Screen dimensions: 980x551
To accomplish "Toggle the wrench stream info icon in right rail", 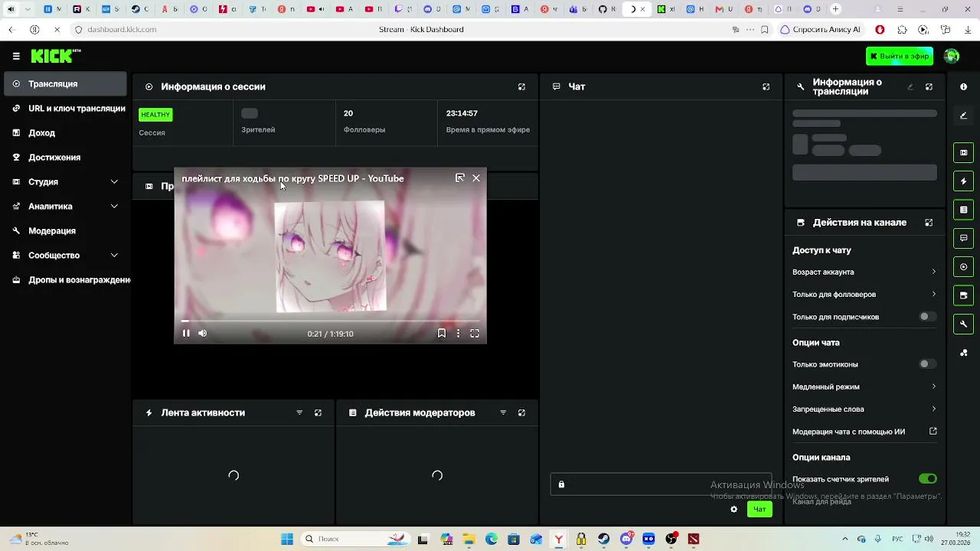I will click(964, 324).
